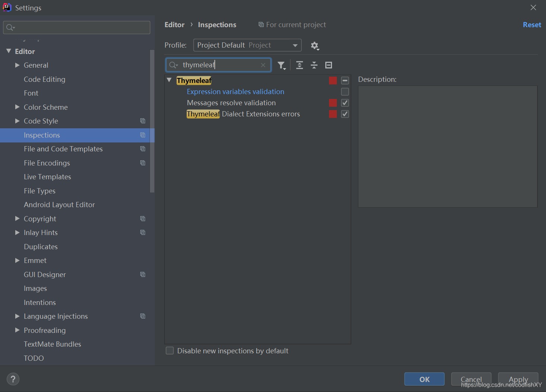Image resolution: width=546 pixels, height=392 pixels.
Task: Expand the Color Scheme node
Action: [x=17, y=107]
